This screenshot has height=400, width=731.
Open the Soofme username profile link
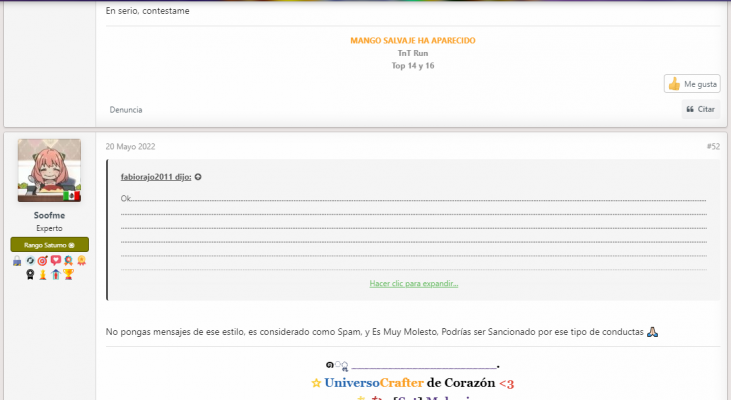[49, 214]
